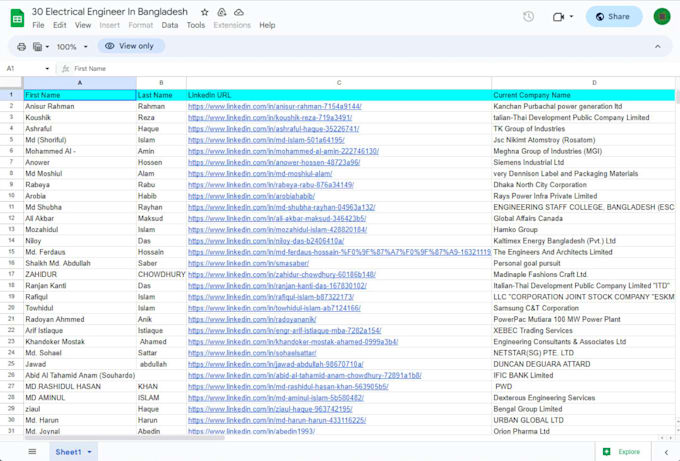Select row 10 header
Image resolution: width=680 pixels, height=461 pixels.
(x=11, y=196)
